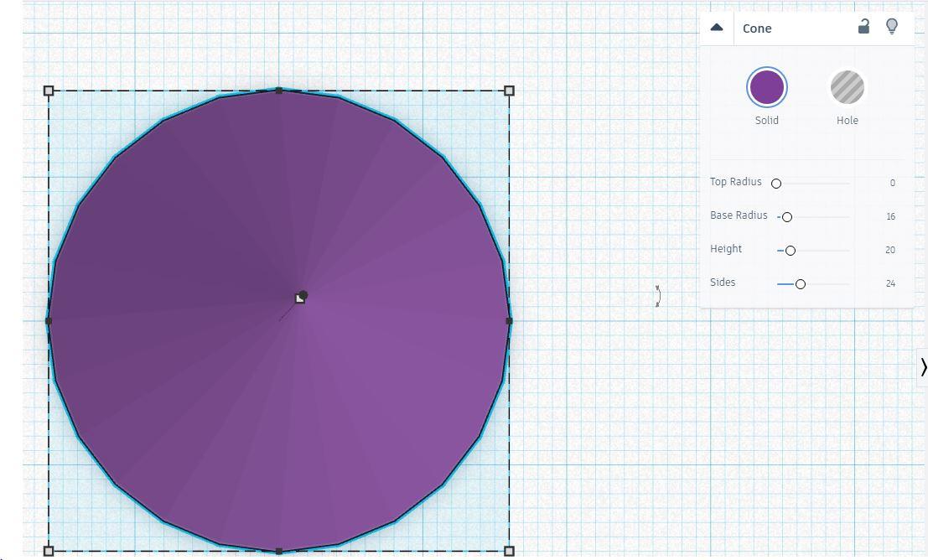Click the right edge midpoint handle
This screenshot has width=928, height=560.
click(509, 321)
